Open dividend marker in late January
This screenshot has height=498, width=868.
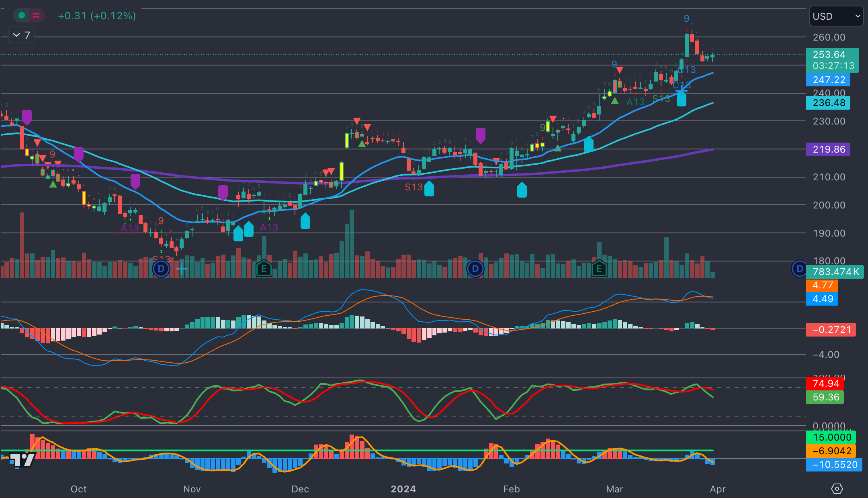[475, 269]
